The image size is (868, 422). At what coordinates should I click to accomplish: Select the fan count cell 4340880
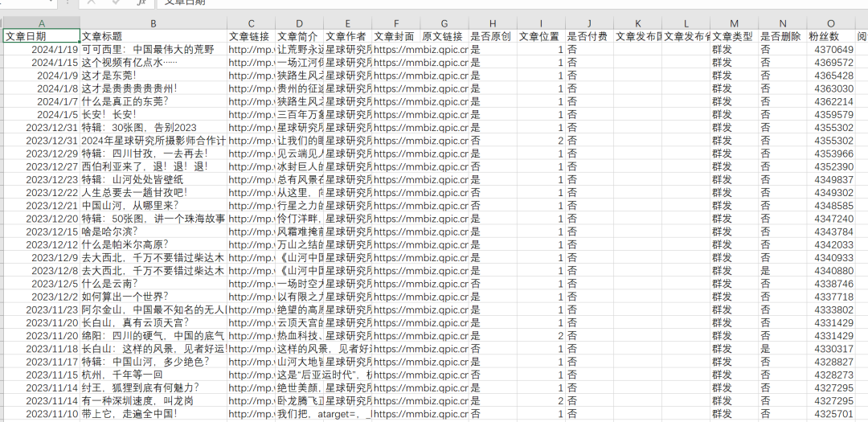[x=832, y=271]
